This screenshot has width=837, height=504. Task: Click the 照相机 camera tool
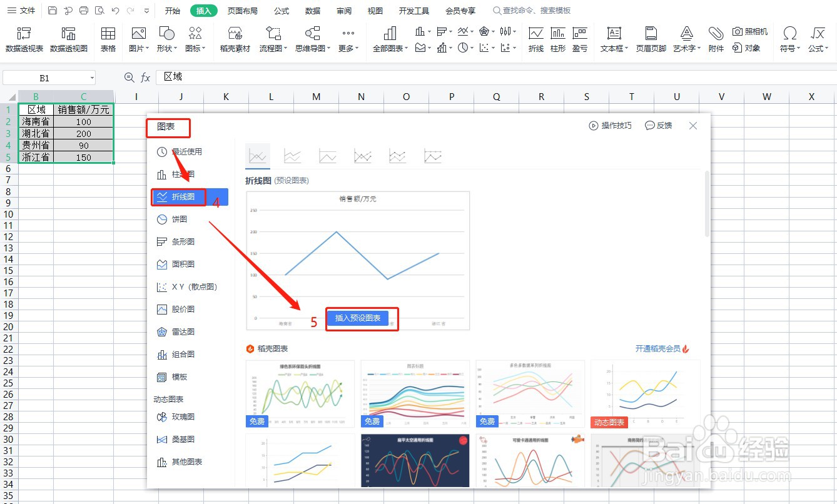(750, 31)
